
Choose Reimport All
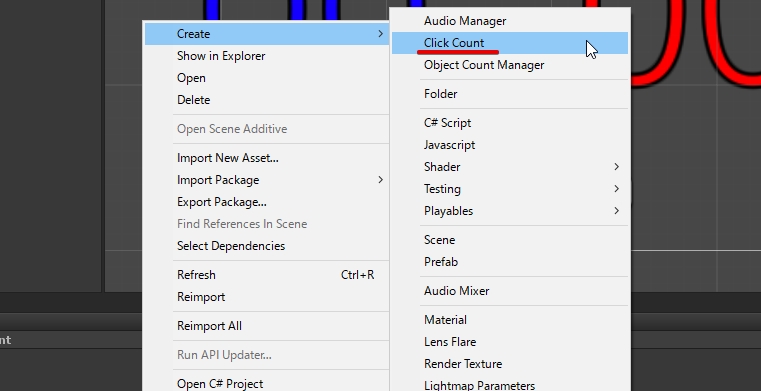[266, 326]
